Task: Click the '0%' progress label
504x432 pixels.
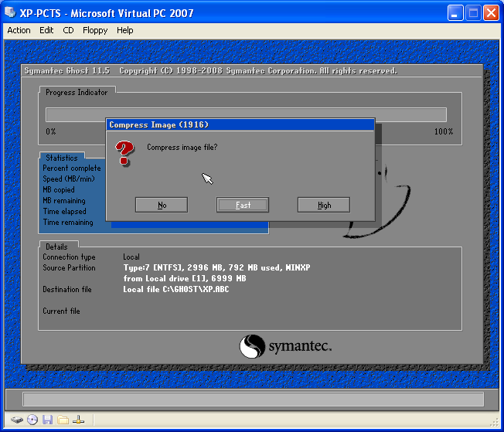Action: [50, 131]
